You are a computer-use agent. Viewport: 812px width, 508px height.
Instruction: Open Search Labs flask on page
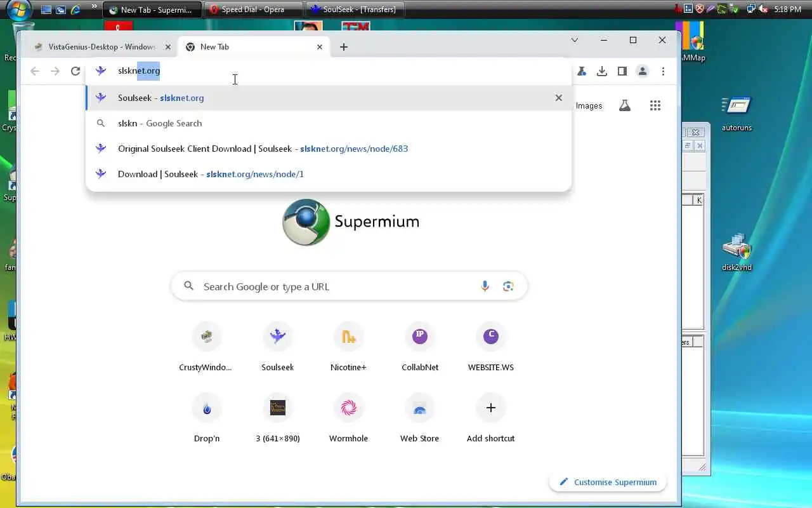625,106
